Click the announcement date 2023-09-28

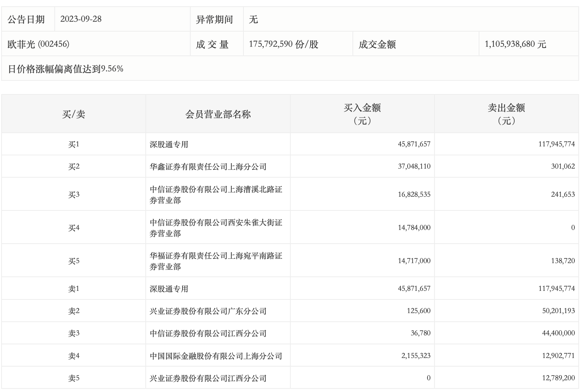[81, 19]
